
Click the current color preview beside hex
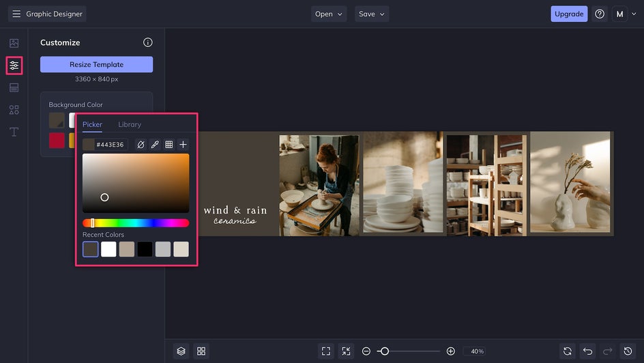(88, 145)
